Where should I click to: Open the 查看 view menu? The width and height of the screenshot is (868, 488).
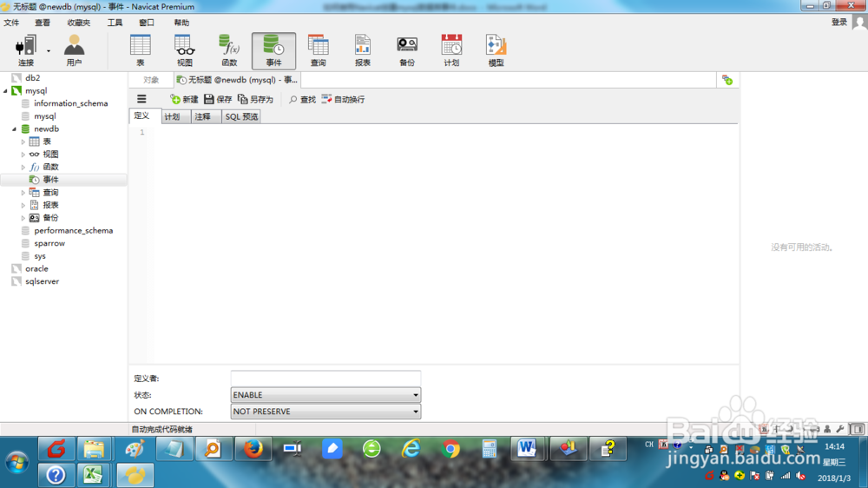click(43, 23)
